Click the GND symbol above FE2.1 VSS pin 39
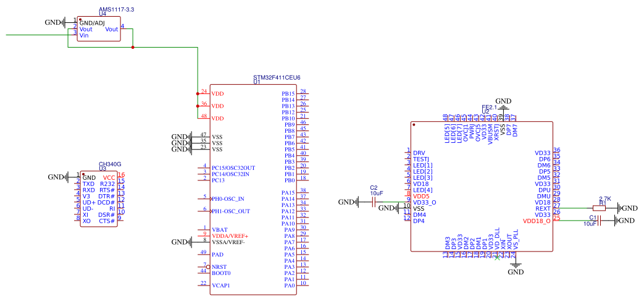 503,104
